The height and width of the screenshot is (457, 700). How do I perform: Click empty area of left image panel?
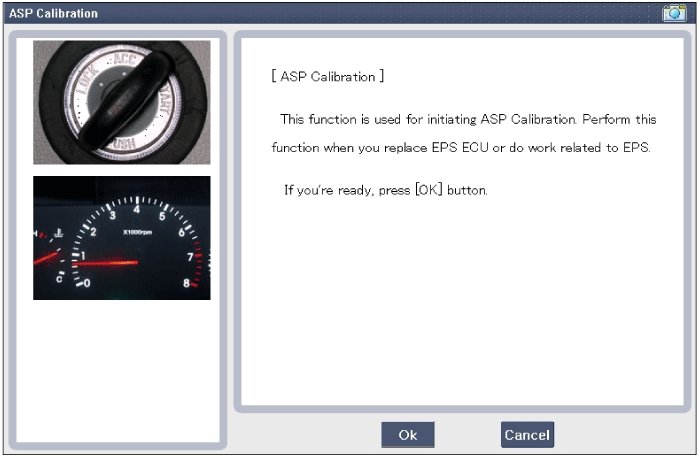(x=121, y=370)
